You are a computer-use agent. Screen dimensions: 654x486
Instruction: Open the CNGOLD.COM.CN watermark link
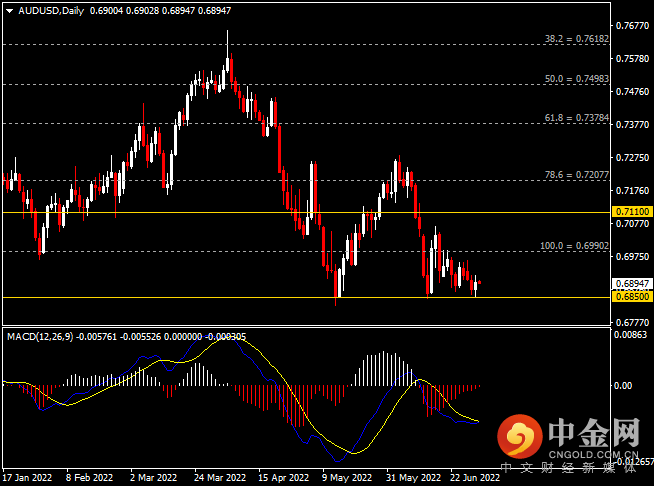click(x=591, y=450)
